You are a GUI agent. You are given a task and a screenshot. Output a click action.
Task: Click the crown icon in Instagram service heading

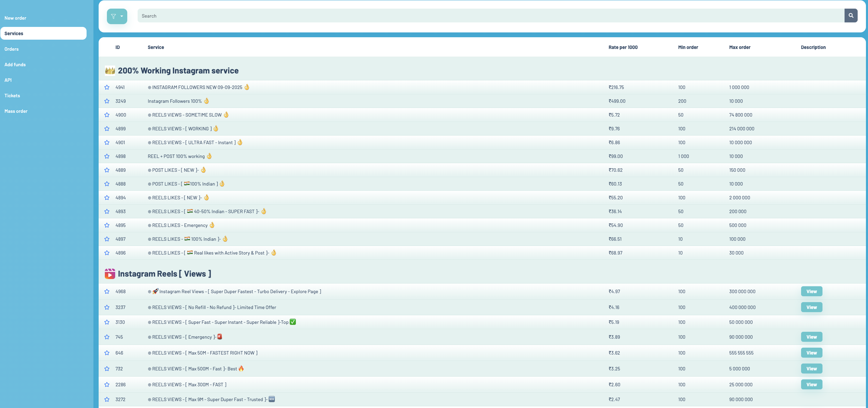(x=110, y=71)
